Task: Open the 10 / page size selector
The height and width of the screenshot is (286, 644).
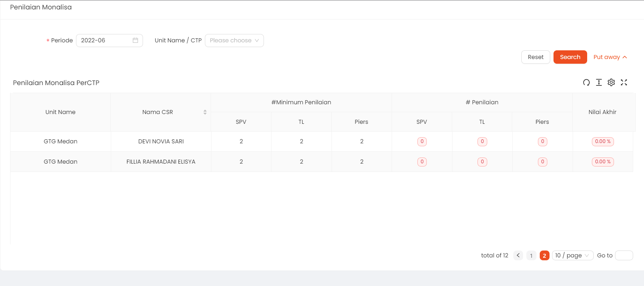Action: (572, 255)
